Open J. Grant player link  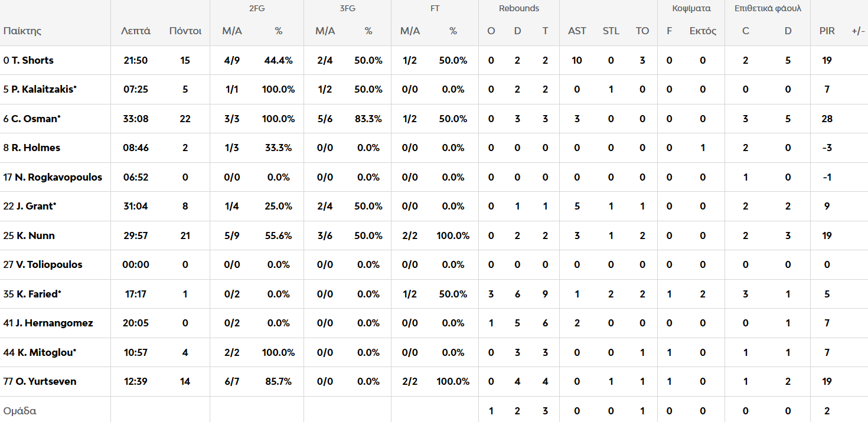coord(35,206)
